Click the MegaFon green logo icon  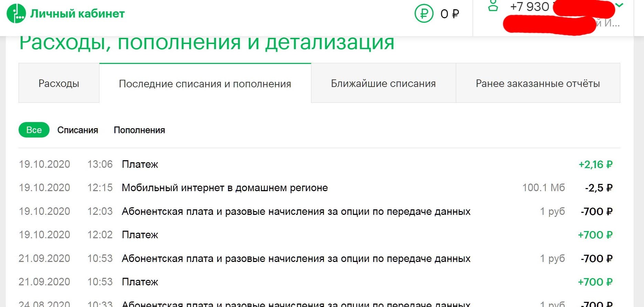16,13
